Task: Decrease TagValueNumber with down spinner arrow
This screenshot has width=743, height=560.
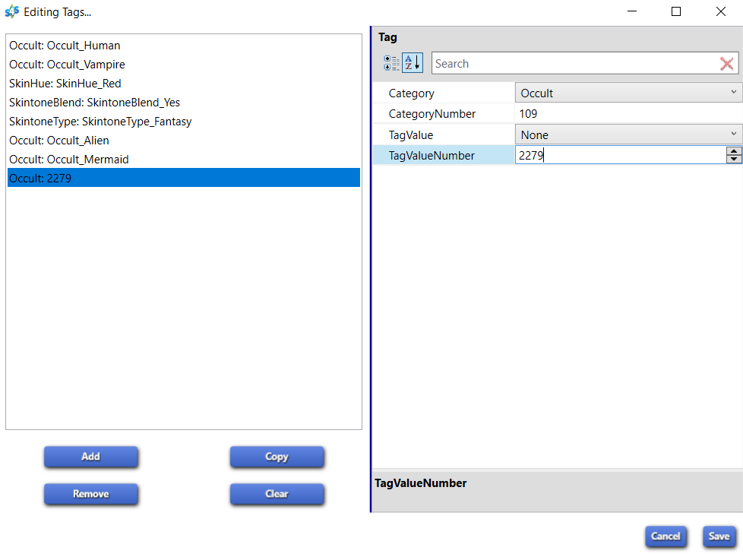Action: [734, 160]
